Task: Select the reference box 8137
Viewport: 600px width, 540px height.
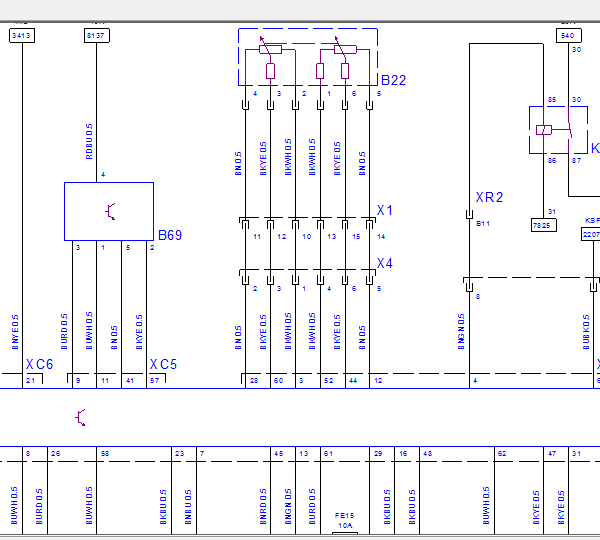Action: 96,36
